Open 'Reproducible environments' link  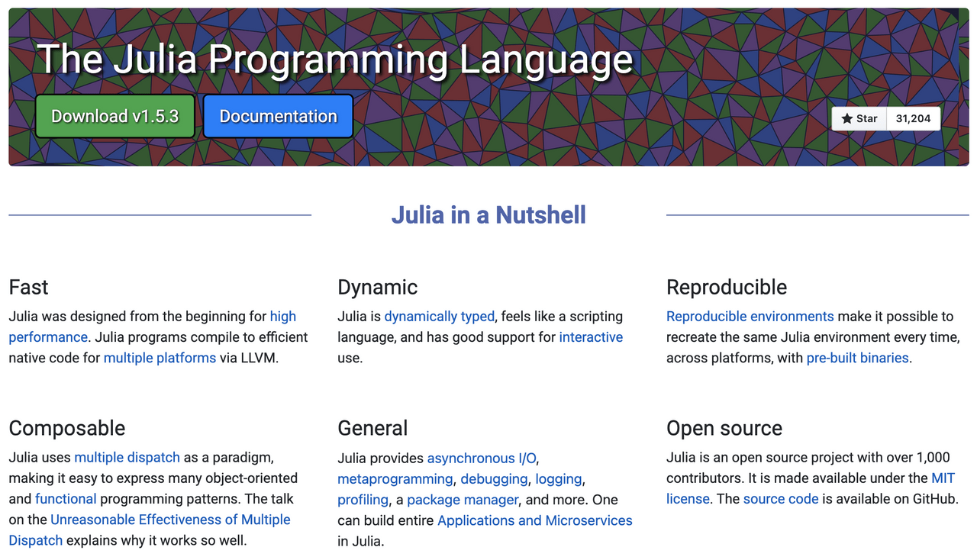click(750, 316)
